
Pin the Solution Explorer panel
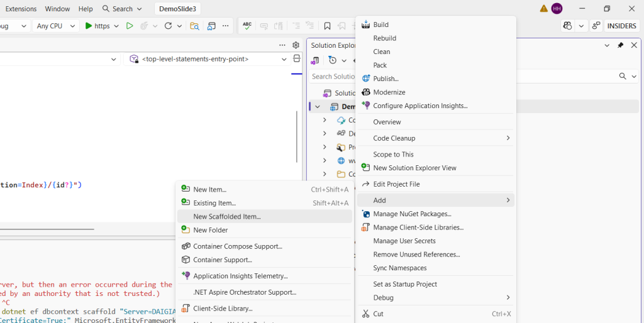click(620, 45)
